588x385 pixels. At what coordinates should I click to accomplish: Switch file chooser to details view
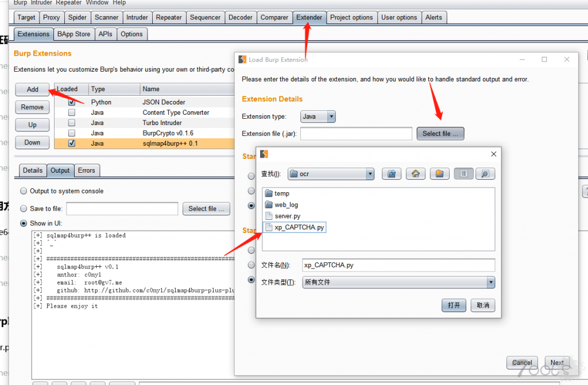485,174
